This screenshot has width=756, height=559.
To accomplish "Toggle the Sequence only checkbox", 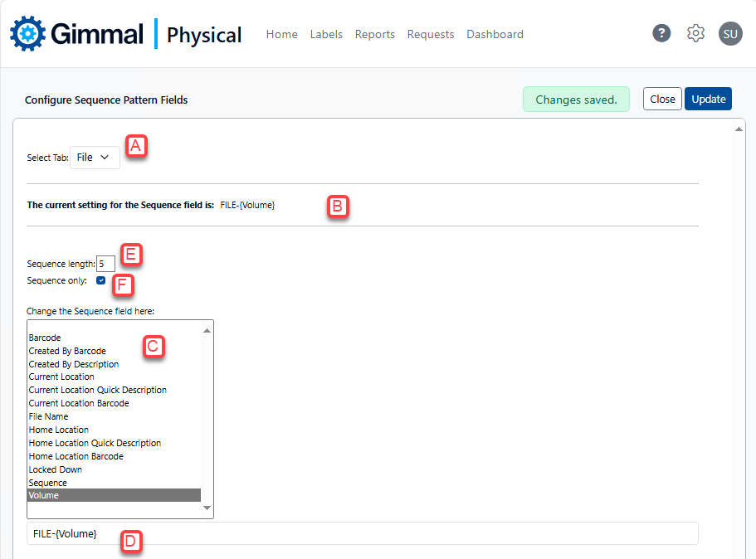I will (x=100, y=280).
